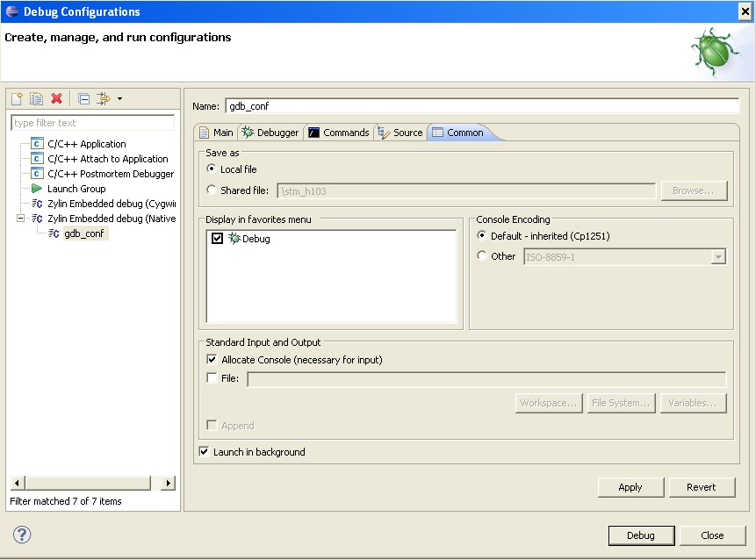The image size is (756, 560).
Task: Click the help question mark icon
Action: click(22, 535)
